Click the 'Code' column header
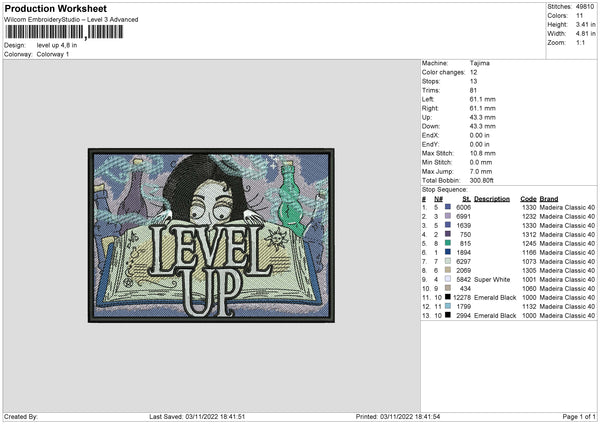 point(528,199)
